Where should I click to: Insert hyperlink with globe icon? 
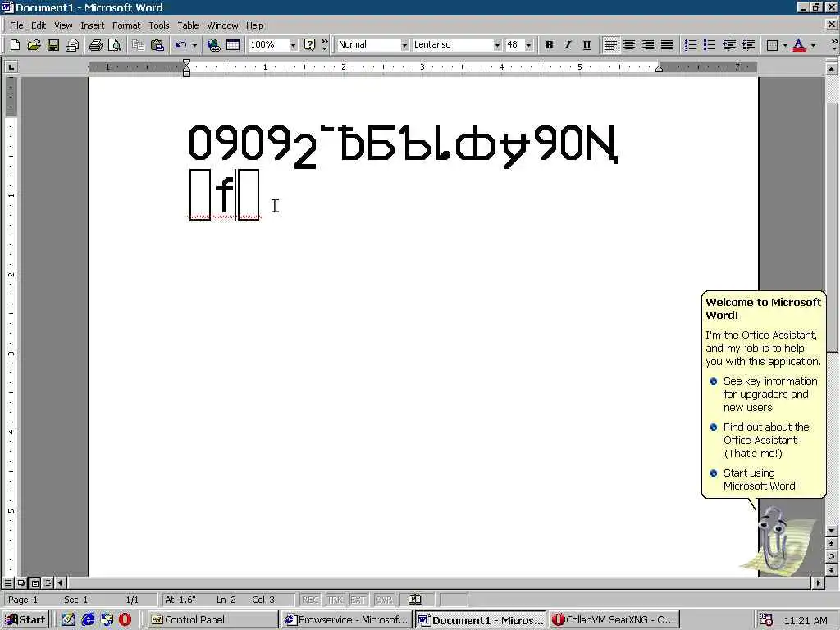[214, 45]
